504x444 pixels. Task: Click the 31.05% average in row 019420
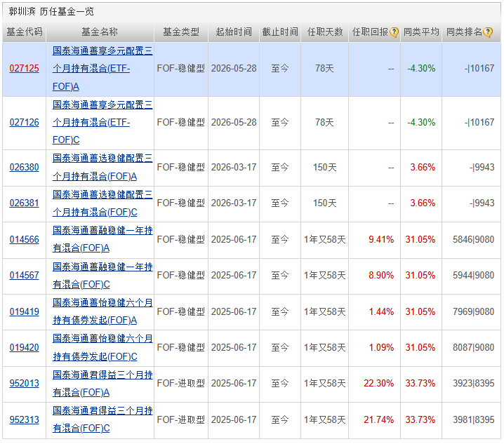coord(420,348)
